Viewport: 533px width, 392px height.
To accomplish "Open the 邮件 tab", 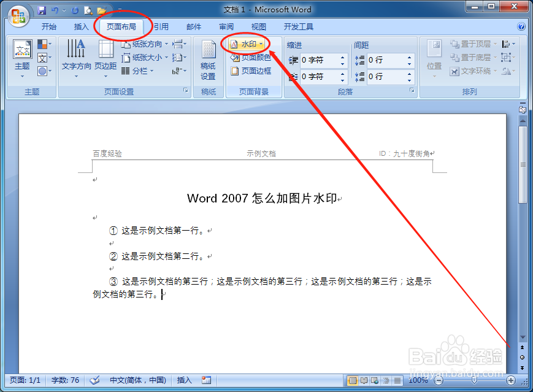I will (194, 26).
